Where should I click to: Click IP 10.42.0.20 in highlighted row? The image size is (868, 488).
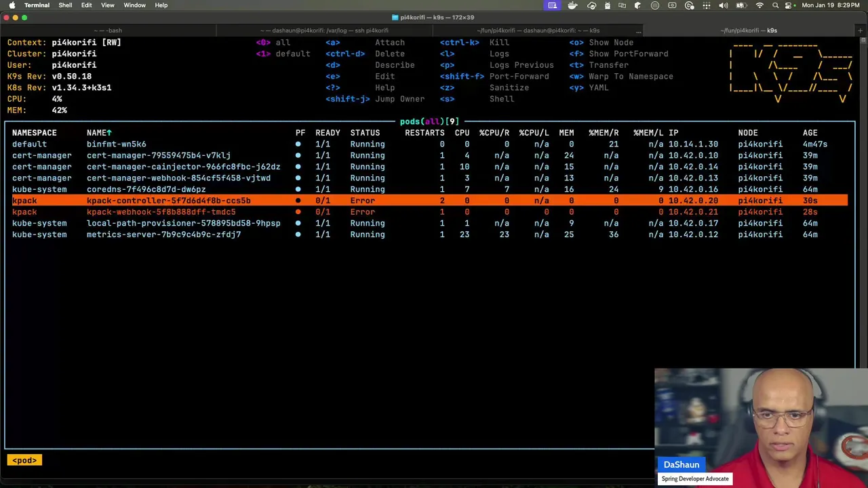coord(693,201)
